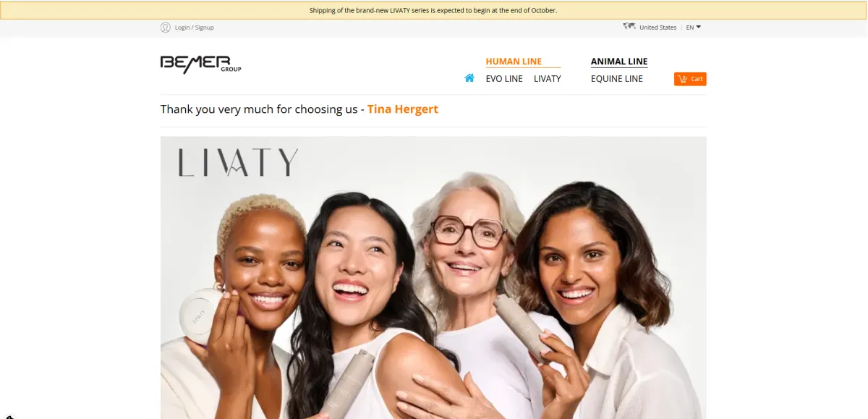Click the world map icon
This screenshot has width=868, height=419.
[629, 27]
